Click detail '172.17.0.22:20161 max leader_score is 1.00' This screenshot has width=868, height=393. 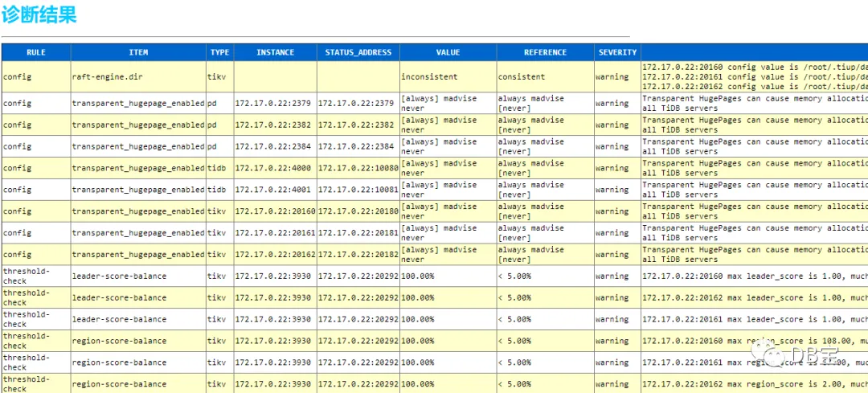pyautogui.click(x=755, y=319)
